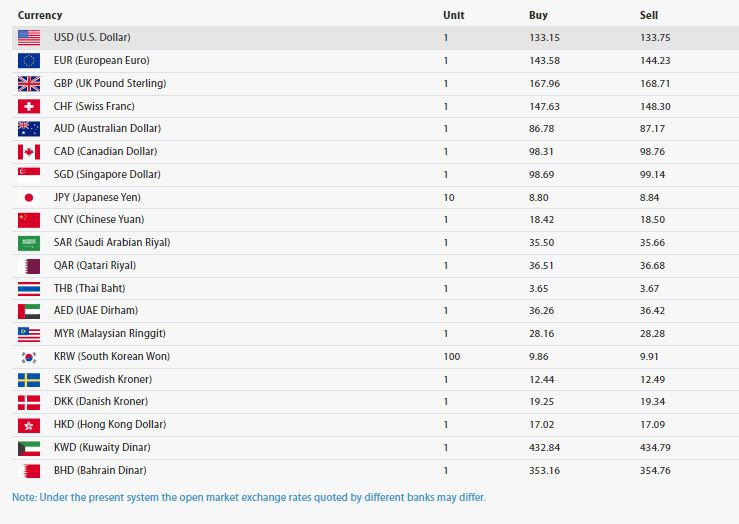
Task: Click the Swiss flag icon
Action: (x=29, y=106)
